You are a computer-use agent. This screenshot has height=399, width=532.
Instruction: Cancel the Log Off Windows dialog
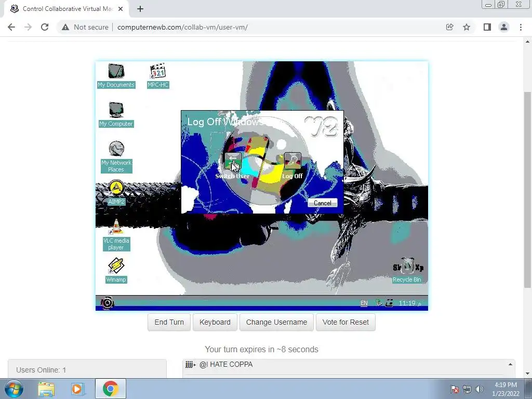coord(322,203)
